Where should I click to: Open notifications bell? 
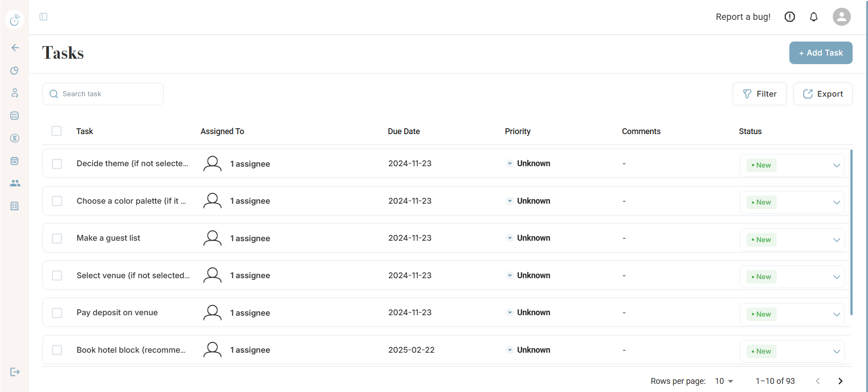point(814,17)
